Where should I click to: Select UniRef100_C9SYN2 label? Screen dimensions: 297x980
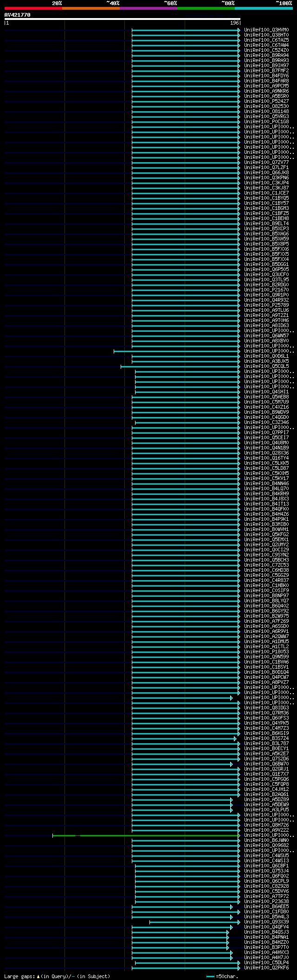[x=266, y=555]
